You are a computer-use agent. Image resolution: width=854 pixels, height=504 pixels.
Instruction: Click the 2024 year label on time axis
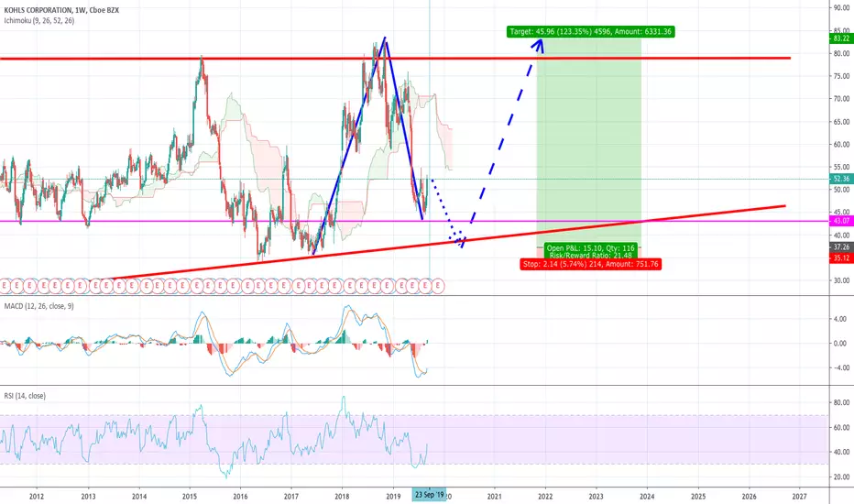click(647, 497)
